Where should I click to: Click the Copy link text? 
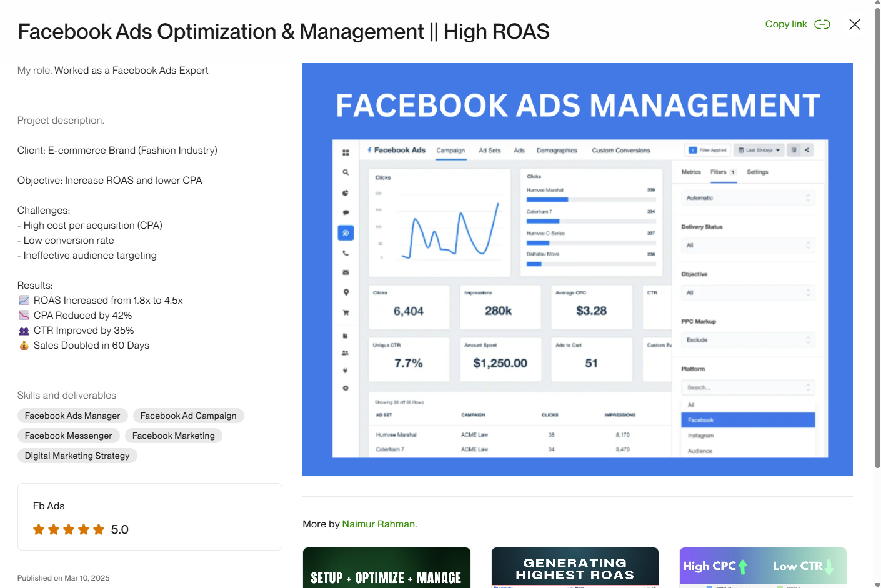(x=786, y=24)
